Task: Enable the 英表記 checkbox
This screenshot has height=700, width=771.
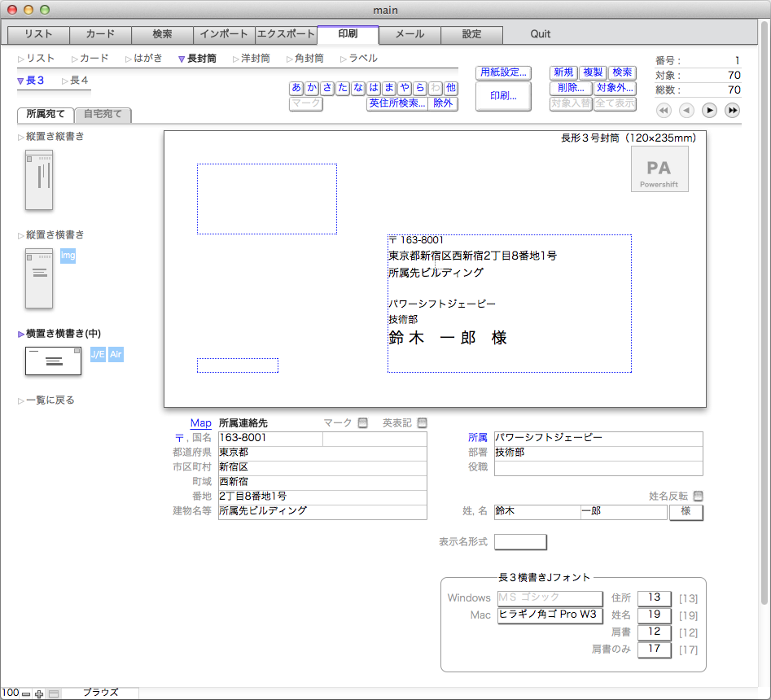Action: 422,423
